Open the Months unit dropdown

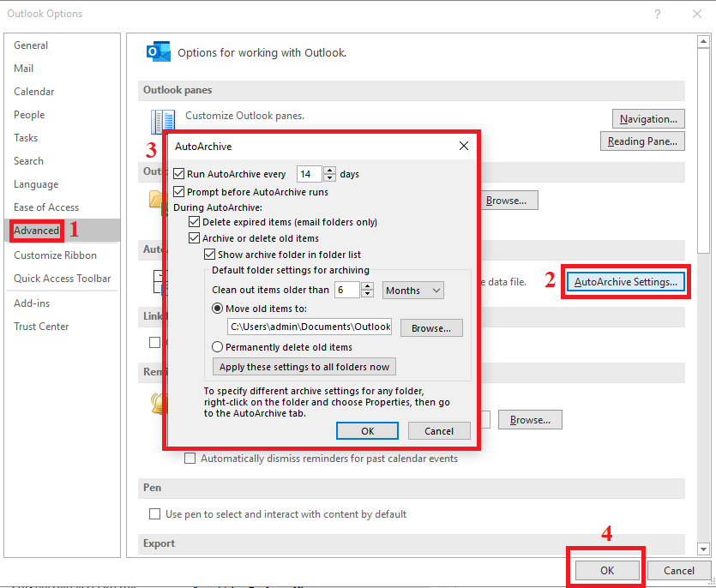[412, 291]
